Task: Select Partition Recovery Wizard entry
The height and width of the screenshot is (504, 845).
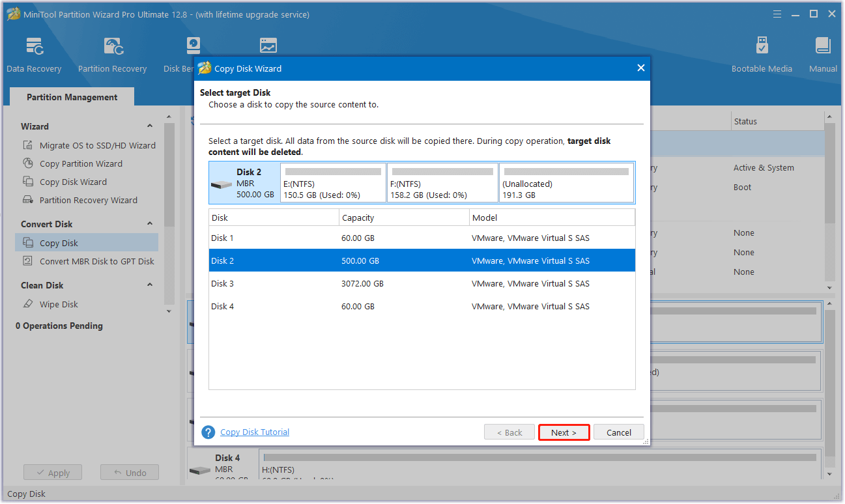Action: (x=89, y=200)
